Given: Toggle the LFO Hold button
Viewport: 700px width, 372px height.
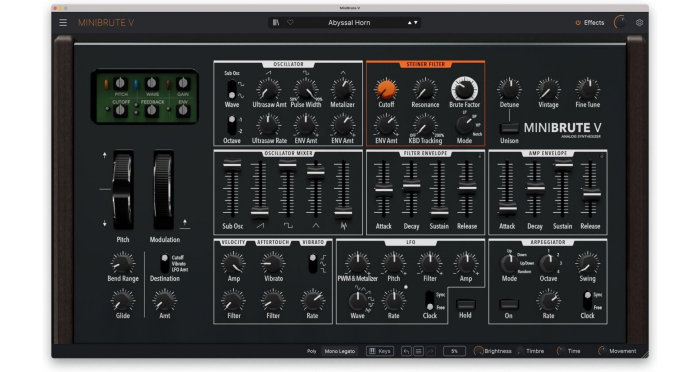Looking at the screenshot, I should [x=465, y=305].
